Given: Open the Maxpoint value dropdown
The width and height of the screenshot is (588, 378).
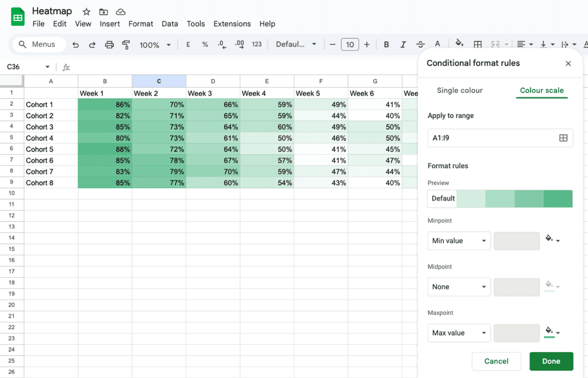Looking at the screenshot, I should 459,333.
